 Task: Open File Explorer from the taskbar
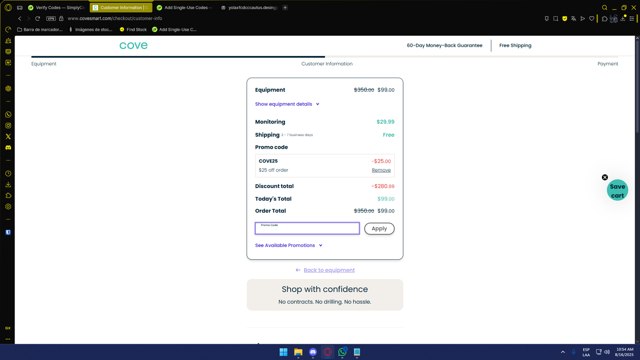tap(298, 352)
